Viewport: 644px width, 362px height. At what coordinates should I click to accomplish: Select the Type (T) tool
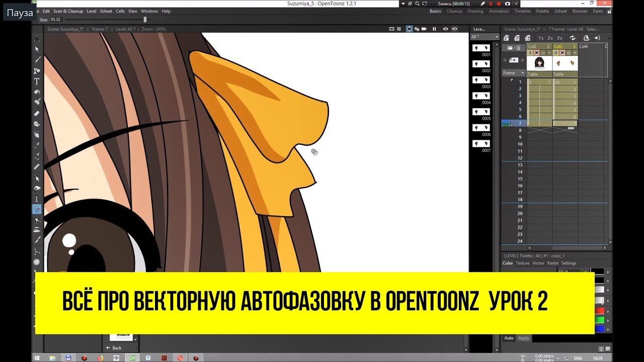point(37,81)
